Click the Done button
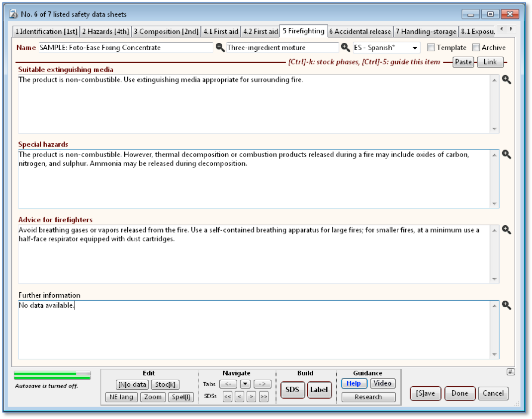The image size is (532, 419). tap(460, 393)
